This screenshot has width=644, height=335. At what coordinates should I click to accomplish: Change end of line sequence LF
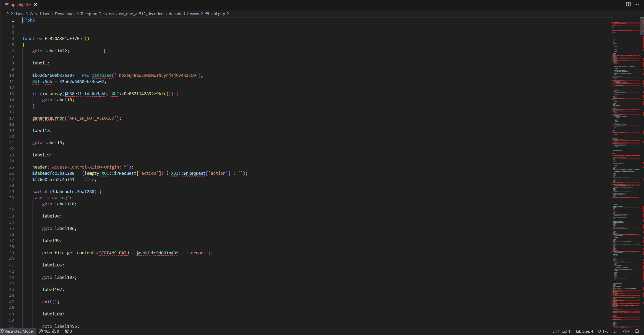coord(615,331)
